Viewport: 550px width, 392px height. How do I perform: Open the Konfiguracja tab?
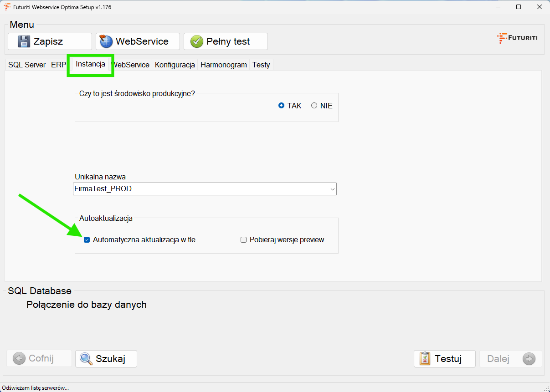[175, 65]
